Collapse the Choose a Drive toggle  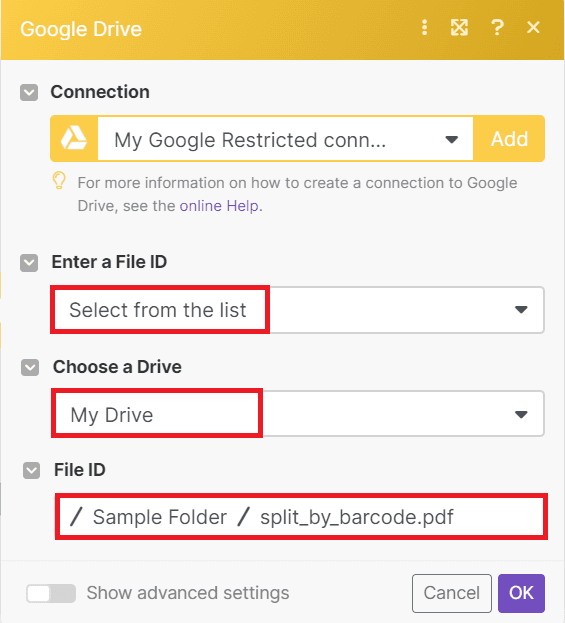click(30, 368)
